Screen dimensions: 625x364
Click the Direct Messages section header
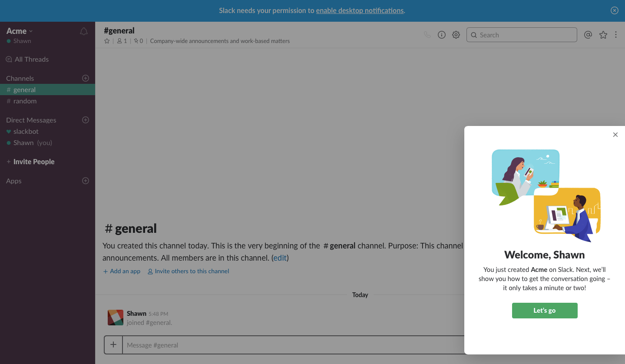point(31,120)
